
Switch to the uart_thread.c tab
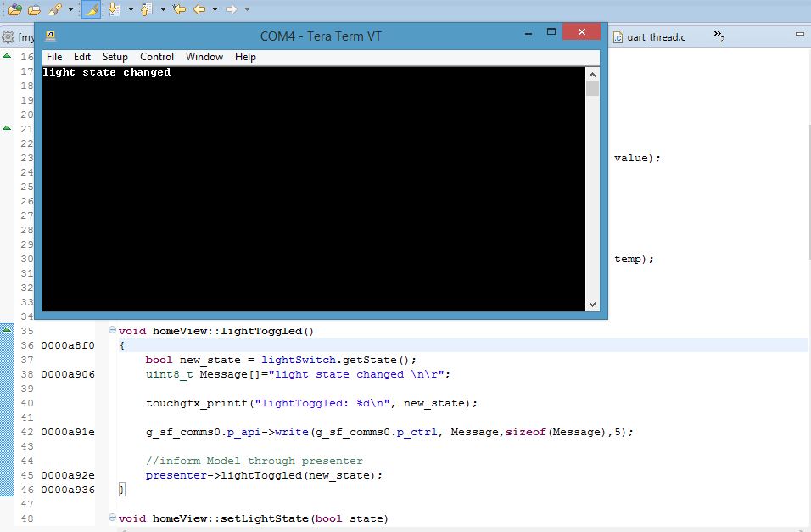click(650, 37)
